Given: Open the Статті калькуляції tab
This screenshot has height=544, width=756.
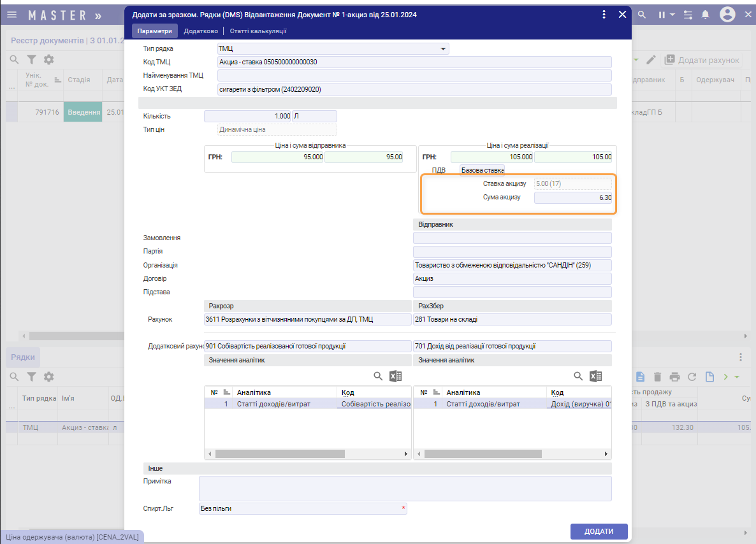Looking at the screenshot, I should click(x=258, y=31).
